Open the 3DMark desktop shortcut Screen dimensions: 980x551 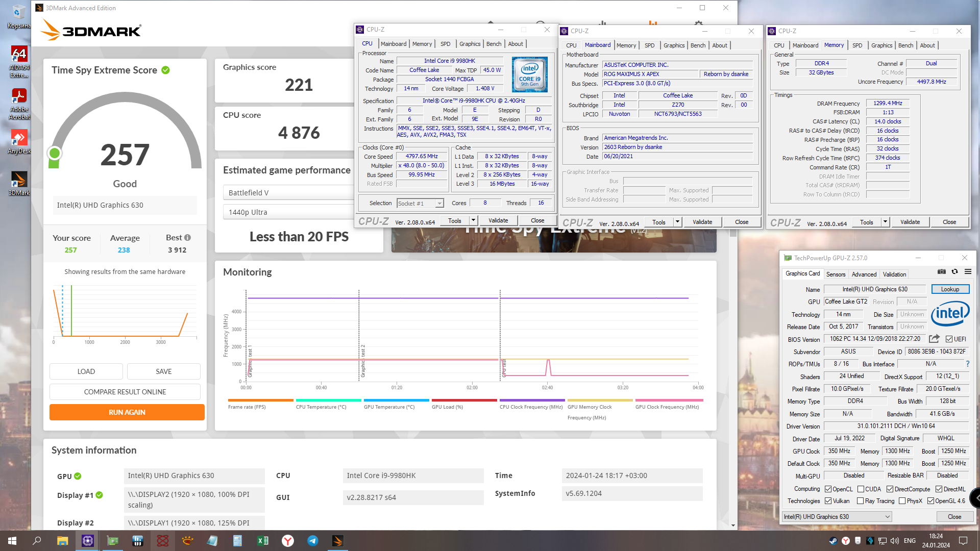click(x=19, y=183)
